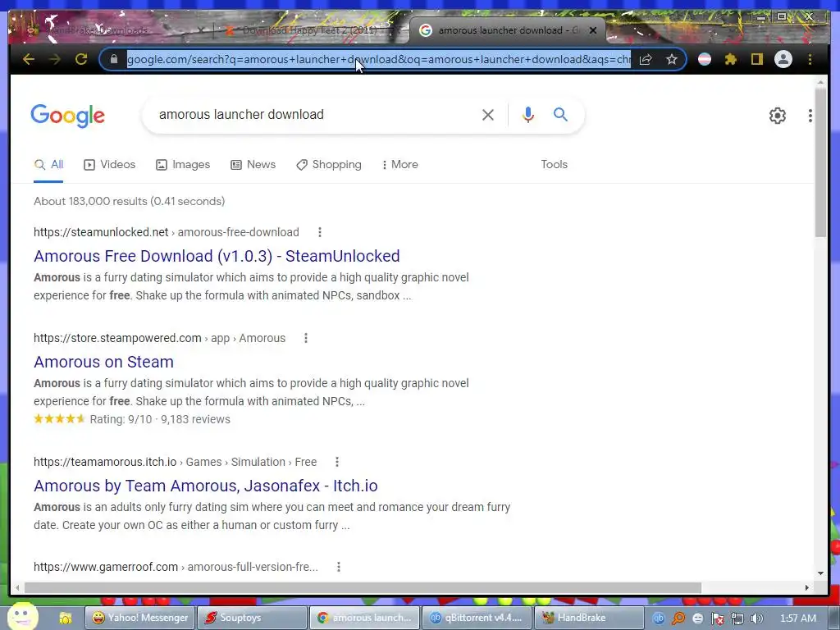Click the orange magnifier tray icon
This screenshot has width=840, height=630.
(x=678, y=619)
